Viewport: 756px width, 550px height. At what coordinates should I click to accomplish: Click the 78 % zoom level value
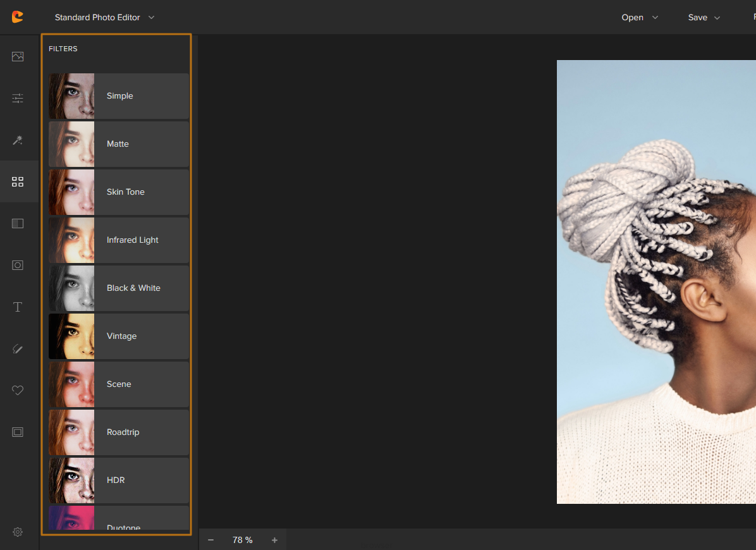pos(242,540)
